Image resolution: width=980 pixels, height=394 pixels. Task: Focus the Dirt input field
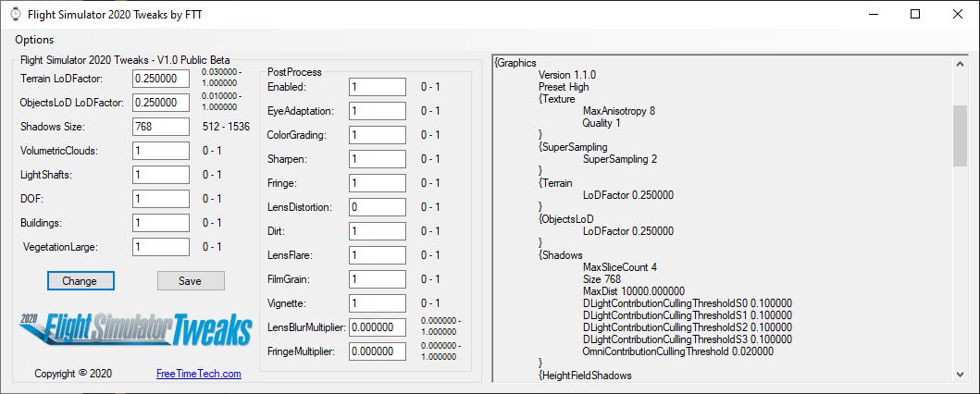[378, 231]
